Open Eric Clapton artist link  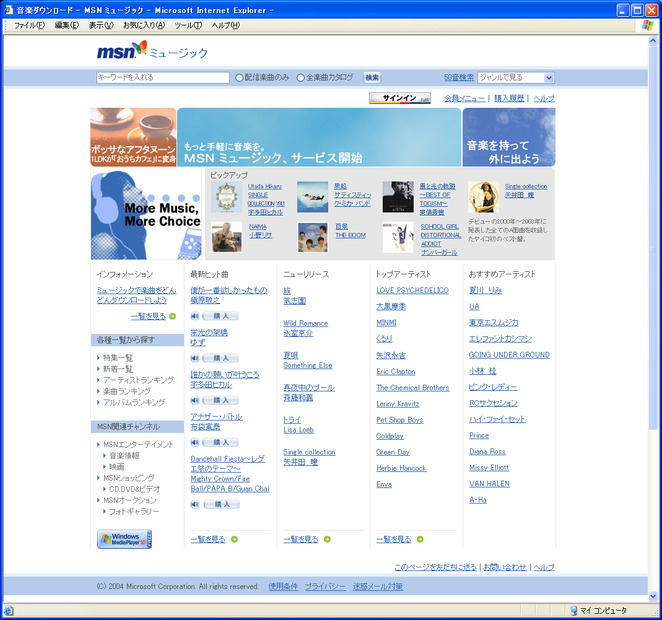tap(396, 371)
